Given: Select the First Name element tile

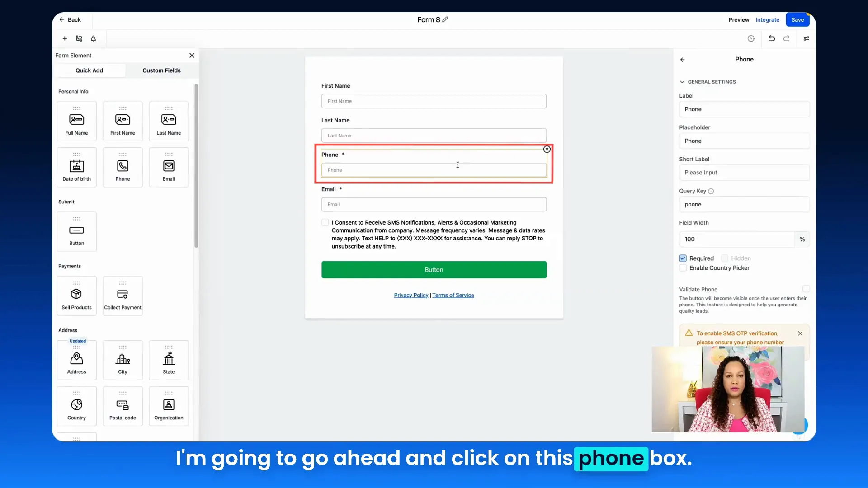Looking at the screenshot, I should (x=123, y=121).
